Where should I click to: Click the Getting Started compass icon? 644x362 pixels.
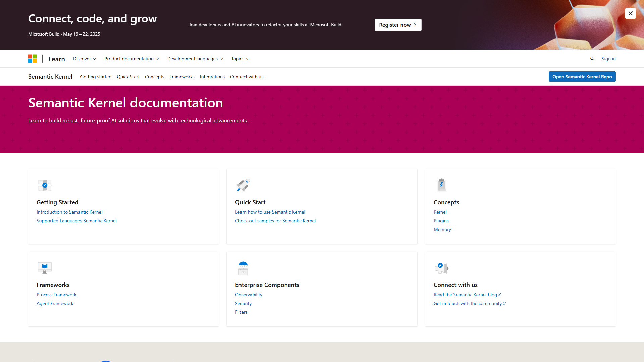tap(45, 185)
